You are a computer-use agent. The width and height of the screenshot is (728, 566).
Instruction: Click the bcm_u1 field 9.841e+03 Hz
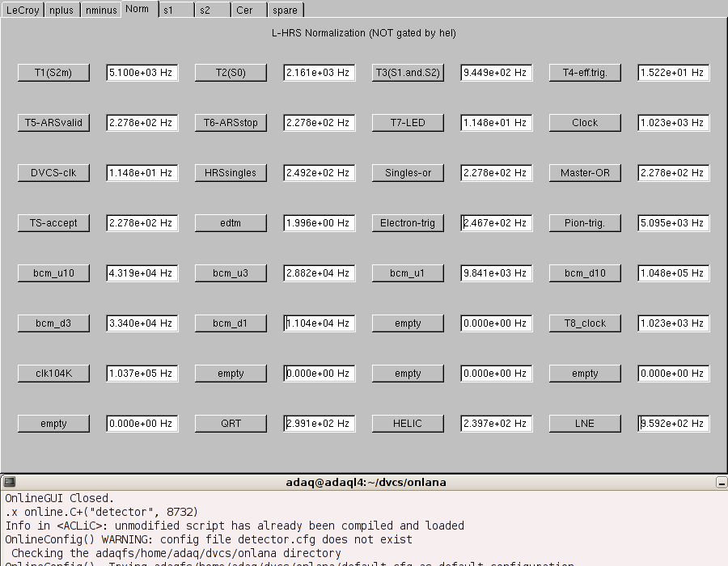(x=497, y=273)
